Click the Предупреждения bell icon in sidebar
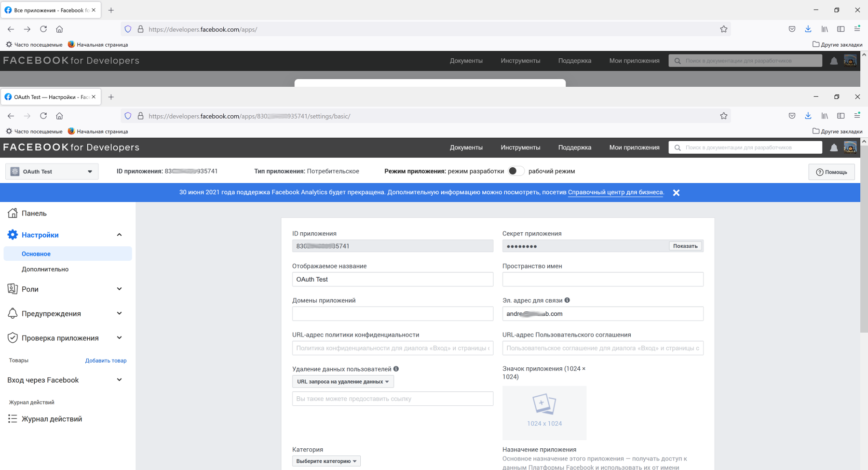The height and width of the screenshot is (470, 868). click(13, 313)
